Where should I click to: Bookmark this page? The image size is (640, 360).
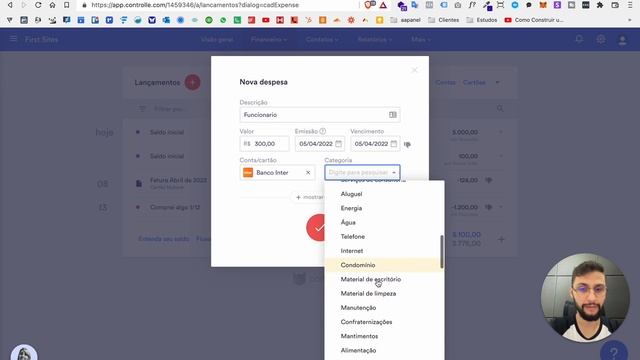(x=67, y=5)
